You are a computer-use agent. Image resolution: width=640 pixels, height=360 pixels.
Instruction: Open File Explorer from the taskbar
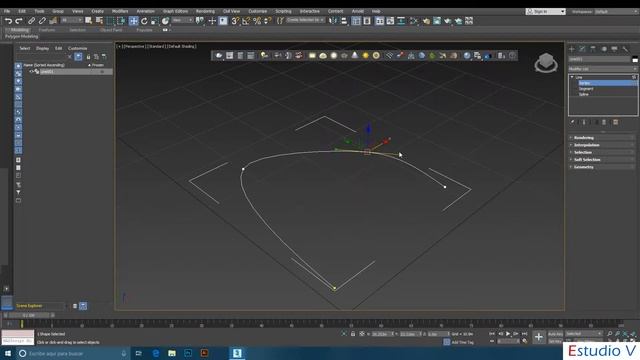click(x=172, y=353)
